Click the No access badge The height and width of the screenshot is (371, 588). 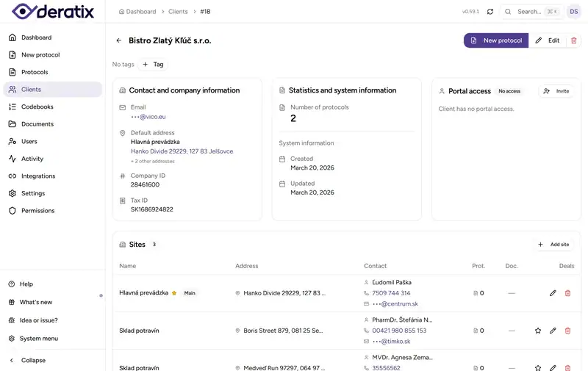(509, 91)
